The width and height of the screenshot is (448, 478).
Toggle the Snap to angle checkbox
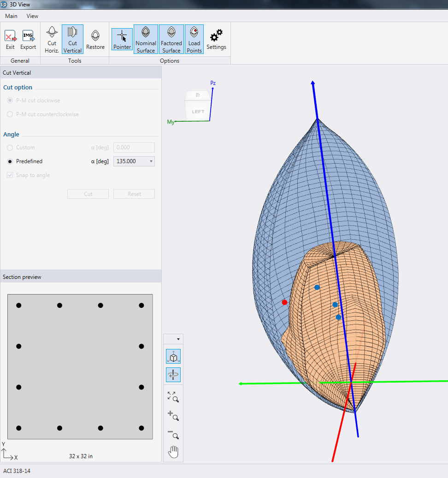coord(10,175)
